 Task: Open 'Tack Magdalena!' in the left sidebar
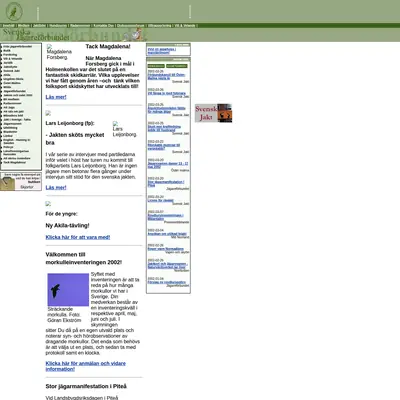tap(14, 162)
